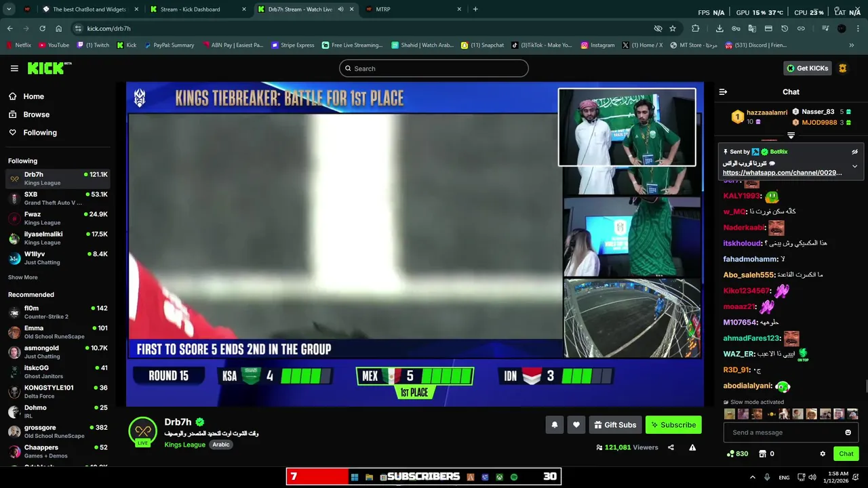868x488 pixels.
Task: Show hidden system tray icons
Action: pyautogui.click(x=752, y=477)
